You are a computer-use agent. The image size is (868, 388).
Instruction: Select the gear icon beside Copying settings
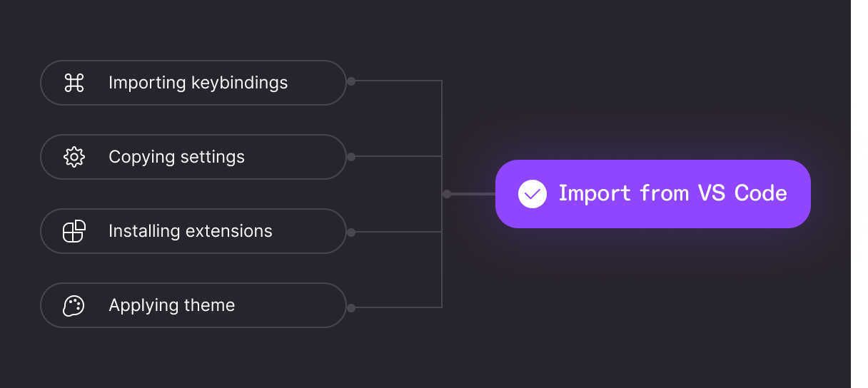(74, 157)
